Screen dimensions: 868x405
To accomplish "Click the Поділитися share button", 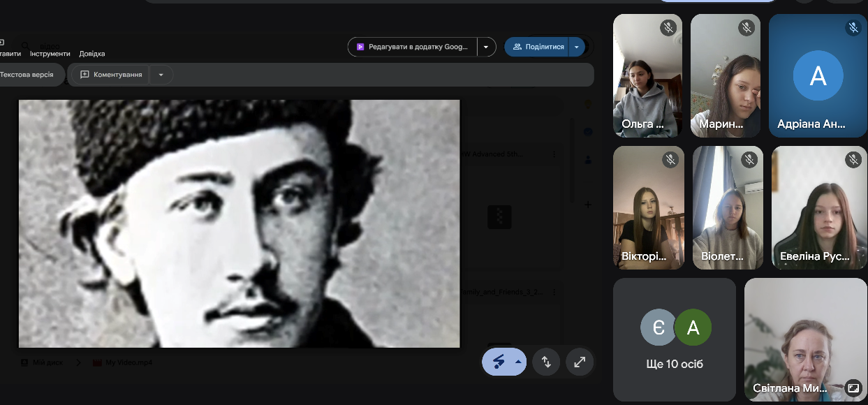I will 537,47.
